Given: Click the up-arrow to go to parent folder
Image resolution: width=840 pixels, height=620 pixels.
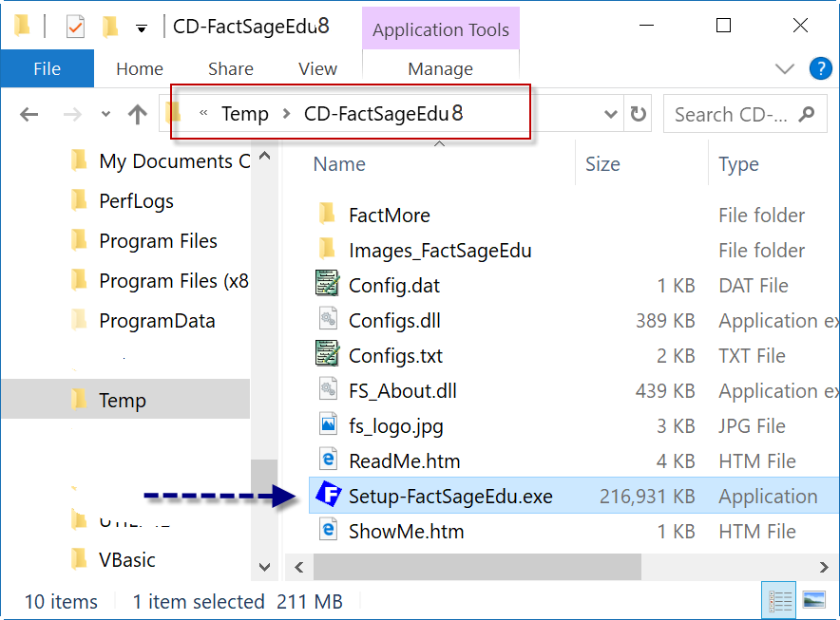Looking at the screenshot, I should pos(137,114).
